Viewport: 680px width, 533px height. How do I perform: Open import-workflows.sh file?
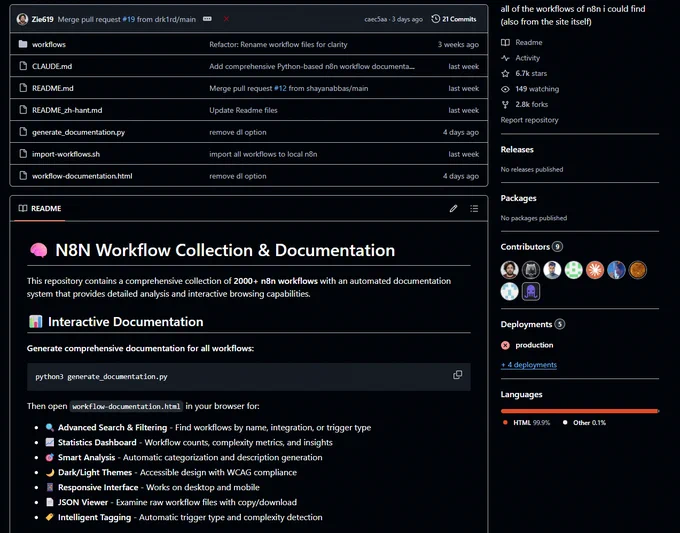pos(66,154)
